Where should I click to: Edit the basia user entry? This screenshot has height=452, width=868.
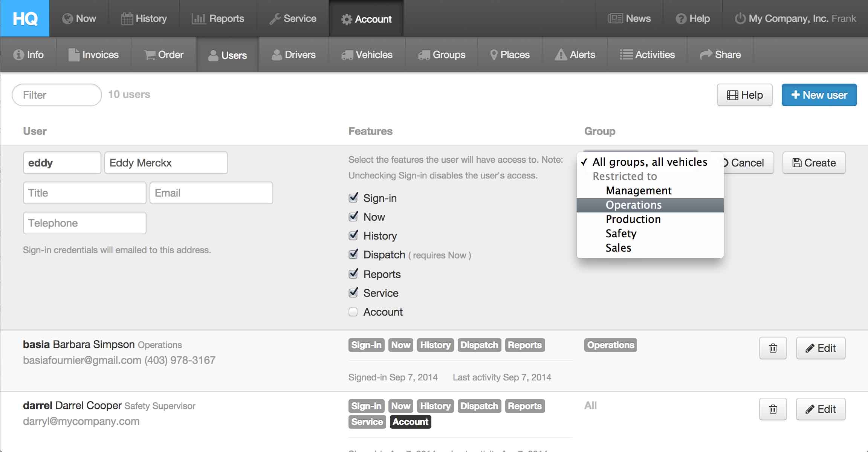tap(821, 348)
